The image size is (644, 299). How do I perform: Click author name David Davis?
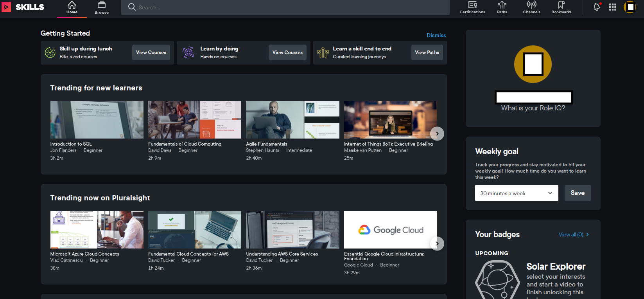pos(160,150)
